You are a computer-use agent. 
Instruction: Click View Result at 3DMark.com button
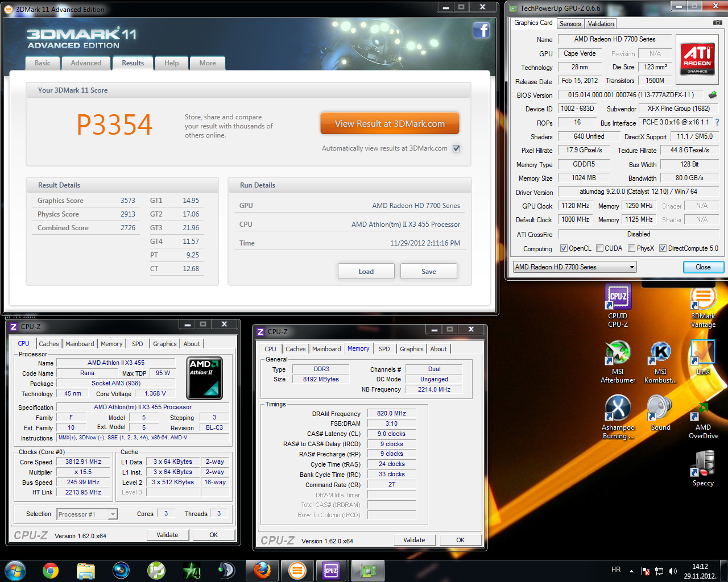coord(390,123)
